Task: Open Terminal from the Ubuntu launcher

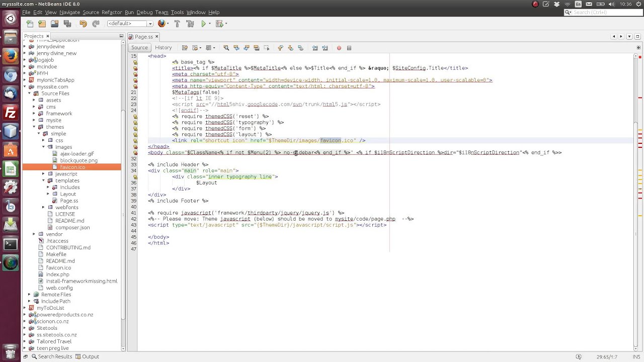Action: click(11, 244)
